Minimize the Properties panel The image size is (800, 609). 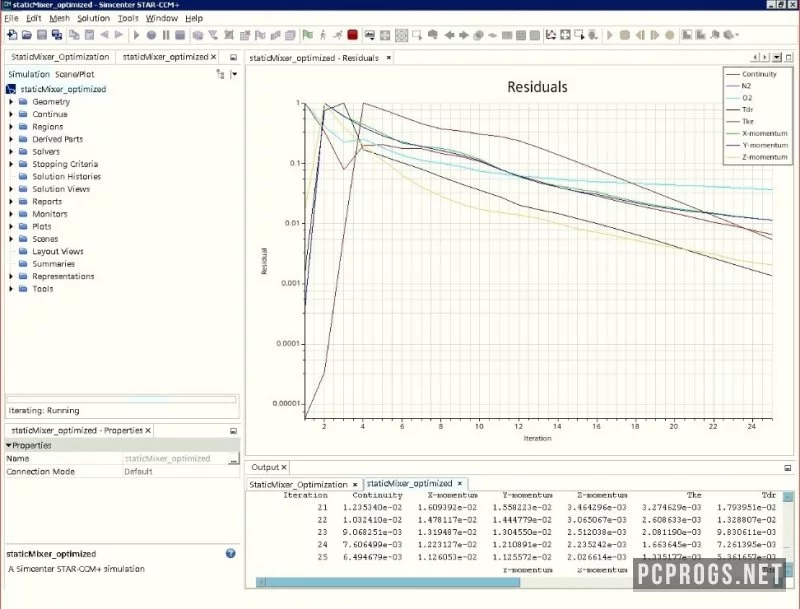point(233,431)
